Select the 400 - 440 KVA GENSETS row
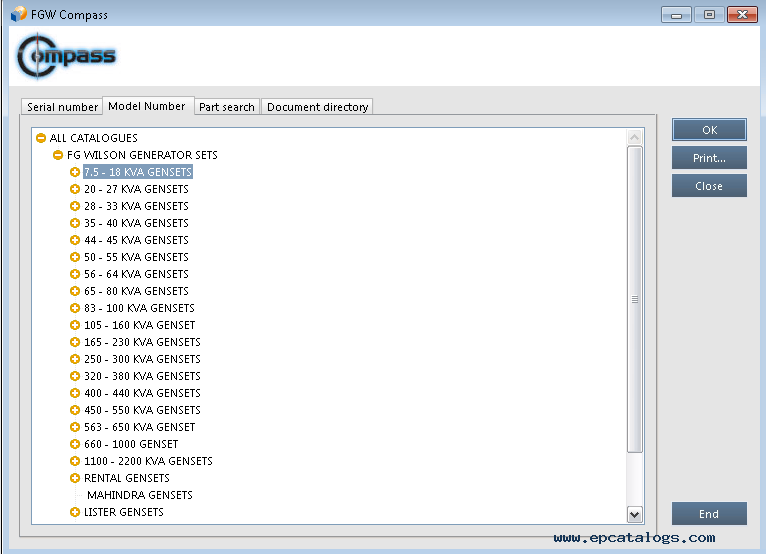 [x=142, y=393]
